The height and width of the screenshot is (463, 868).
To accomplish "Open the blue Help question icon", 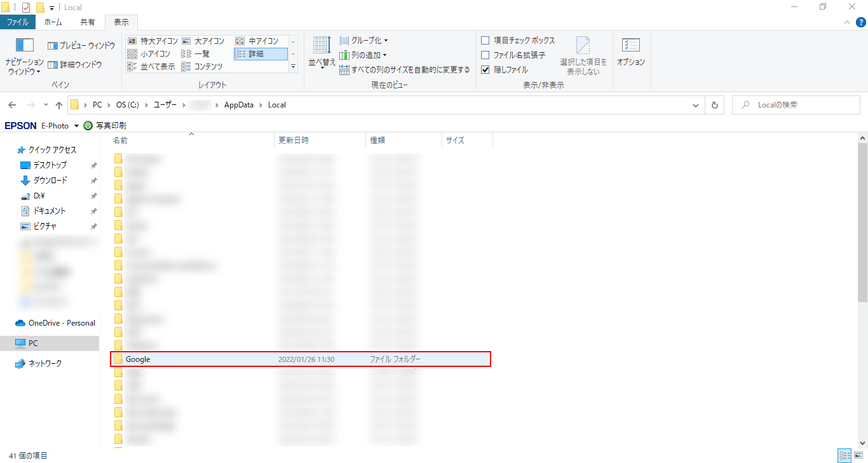I will [x=860, y=22].
